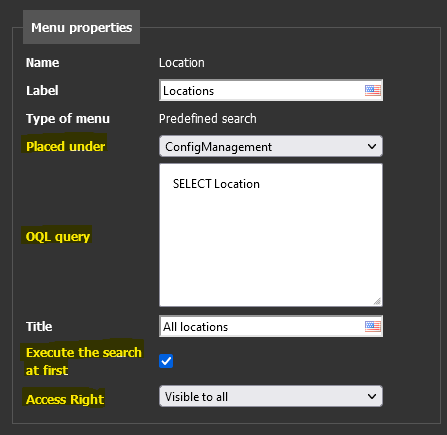Click inside the OQL query text area

tap(271, 235)
